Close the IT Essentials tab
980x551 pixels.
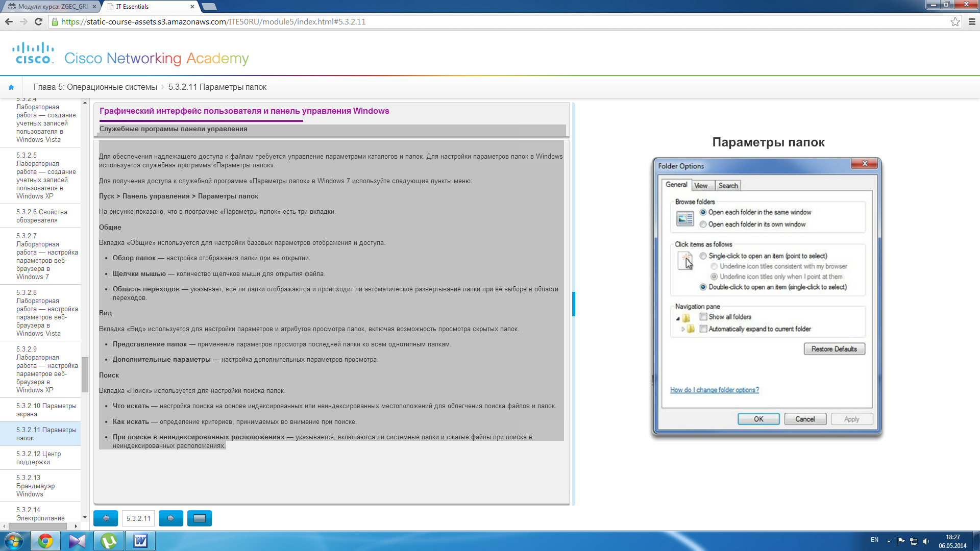pyautogui.click(x=192, y=7)
